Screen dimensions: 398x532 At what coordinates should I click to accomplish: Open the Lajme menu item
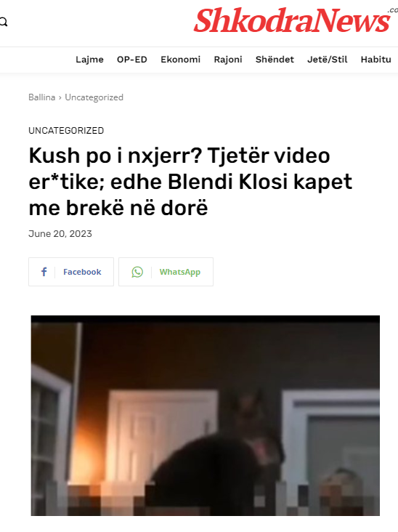pos(89,60)
